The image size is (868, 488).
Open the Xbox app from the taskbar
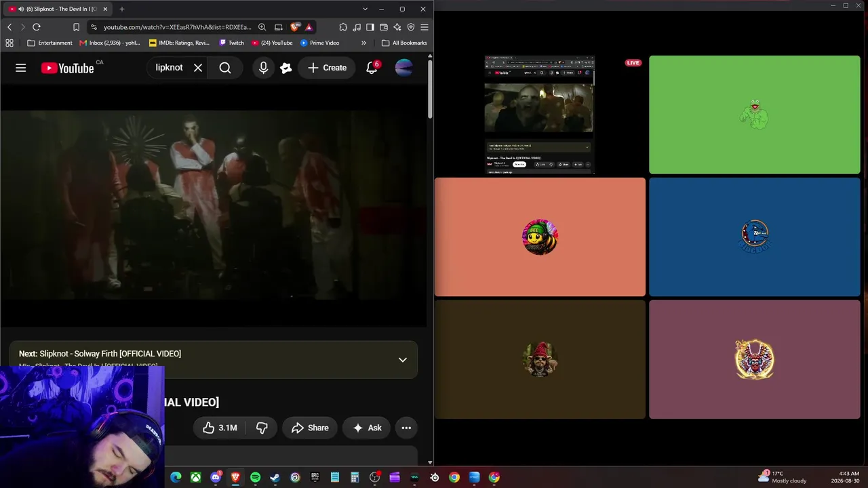[195, 477]
